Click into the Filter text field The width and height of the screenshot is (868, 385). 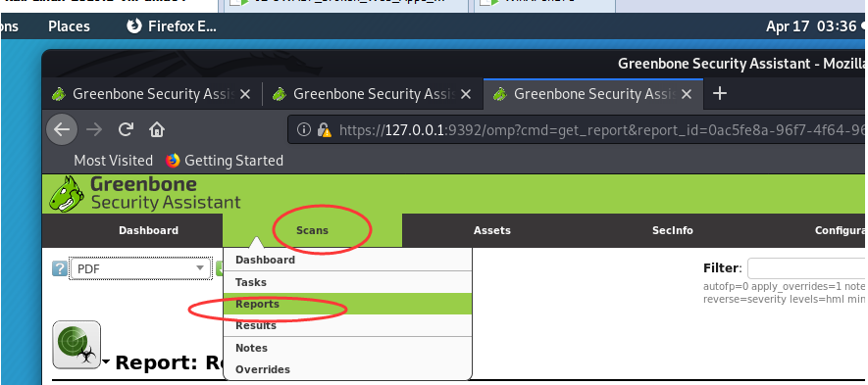807,268
